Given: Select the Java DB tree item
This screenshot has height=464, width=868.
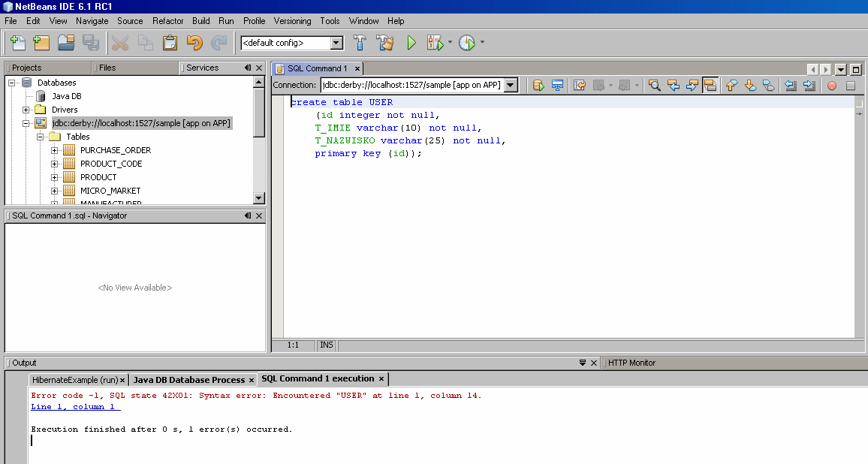Looking at the screenshot, I should (x=66, y=96).
